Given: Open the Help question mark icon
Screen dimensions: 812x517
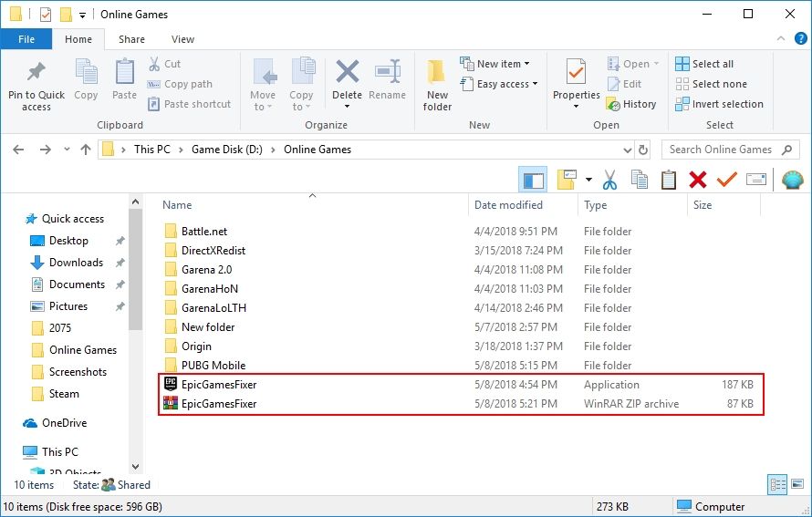Looking at the screenshot, I should click(x=801, y=39).
